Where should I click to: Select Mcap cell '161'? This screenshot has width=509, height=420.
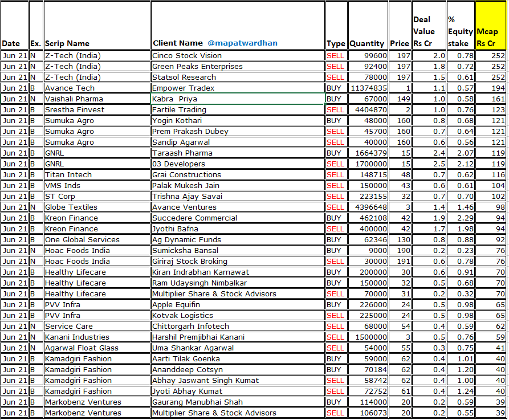[x=491, y=99]
